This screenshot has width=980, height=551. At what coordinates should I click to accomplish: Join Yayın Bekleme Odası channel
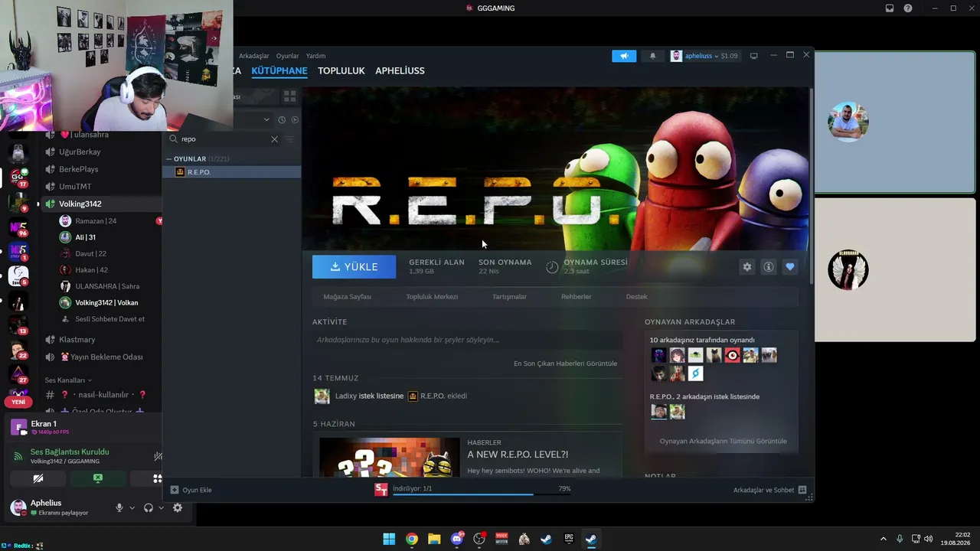tap(101, 357)
